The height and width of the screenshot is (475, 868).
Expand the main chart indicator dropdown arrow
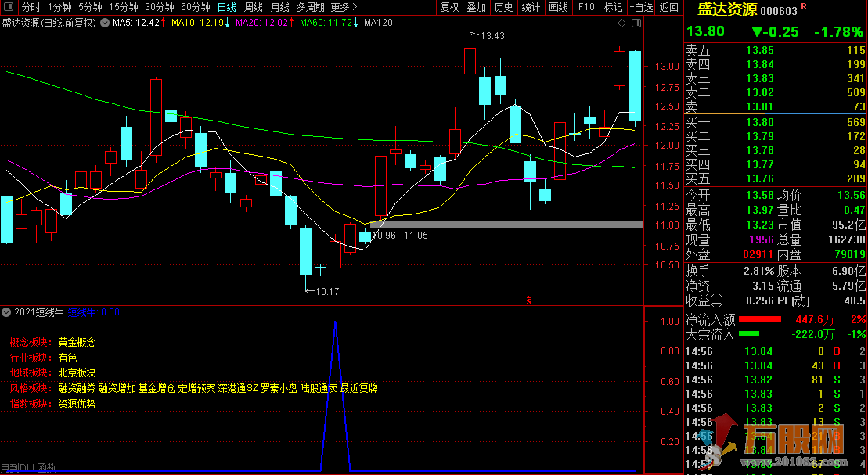pos(105,23)
